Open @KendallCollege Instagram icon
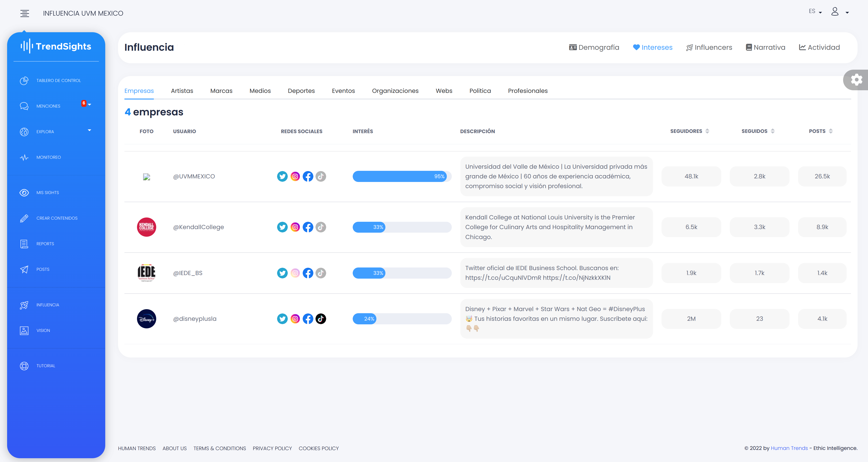 point(295,227)
